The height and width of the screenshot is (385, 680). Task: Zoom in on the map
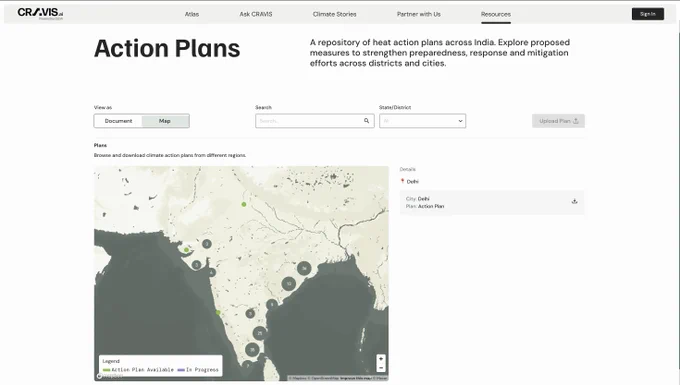[381, 359]
